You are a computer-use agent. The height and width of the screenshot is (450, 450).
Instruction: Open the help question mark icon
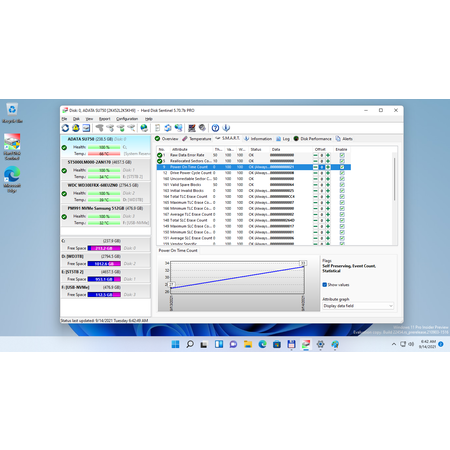pos(215,128)
